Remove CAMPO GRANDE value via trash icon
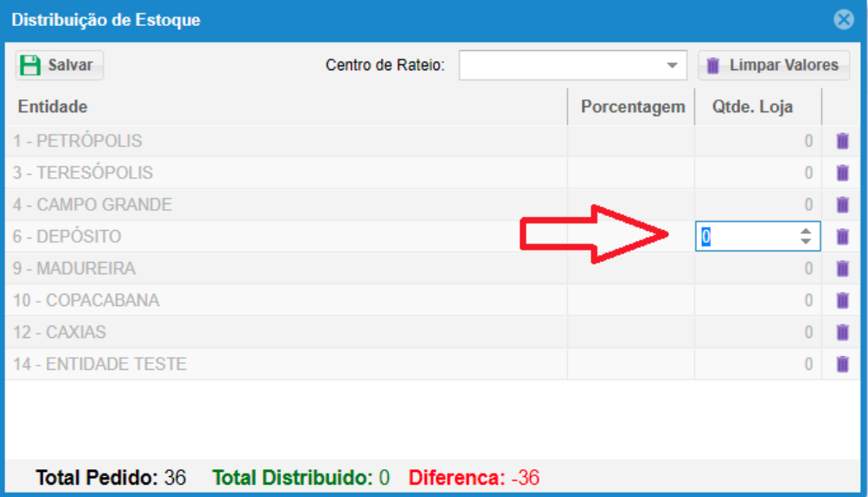This screenshot has width=868, height=497. click(842, 205)
